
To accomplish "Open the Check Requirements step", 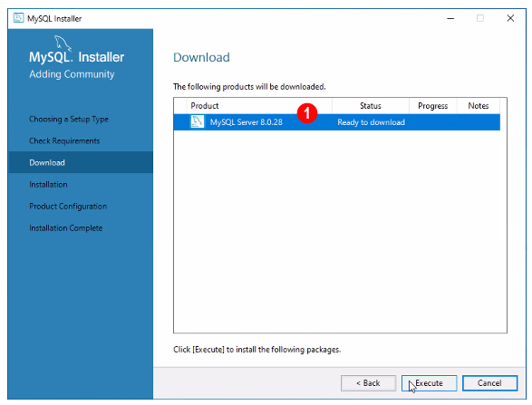I will click(x=64, y=140).
